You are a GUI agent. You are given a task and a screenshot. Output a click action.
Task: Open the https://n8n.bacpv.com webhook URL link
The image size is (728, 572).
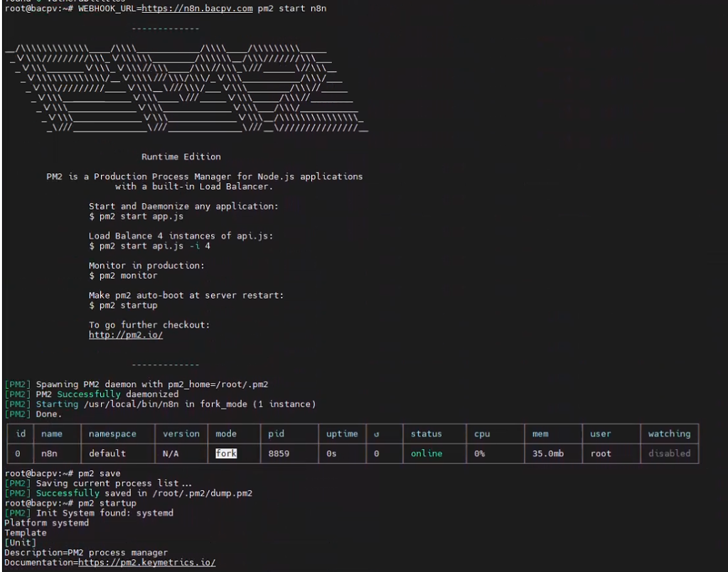pyautogui.click(x=197, y=9)
